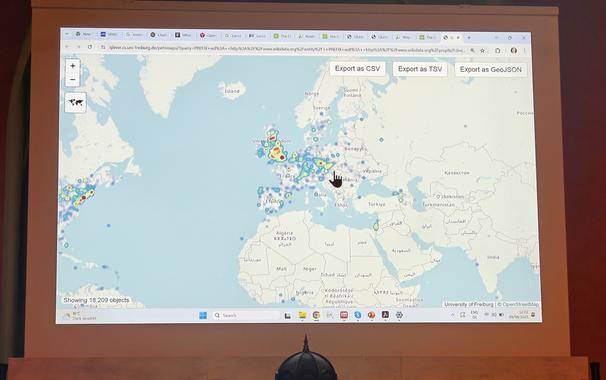Click the ENG language indicator
The image size is (606, 380).
pyautogui.click(x=475, y=314)
